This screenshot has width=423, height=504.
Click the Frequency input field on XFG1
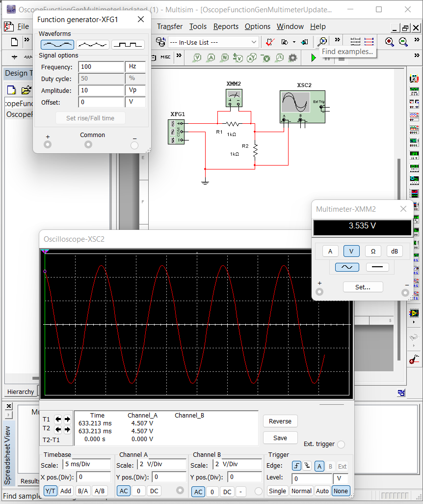101,66
